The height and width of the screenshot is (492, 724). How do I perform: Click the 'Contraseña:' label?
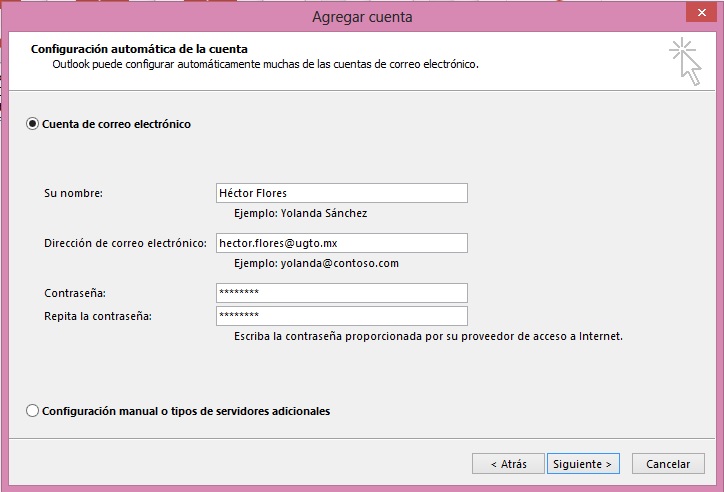coord(75,293)
